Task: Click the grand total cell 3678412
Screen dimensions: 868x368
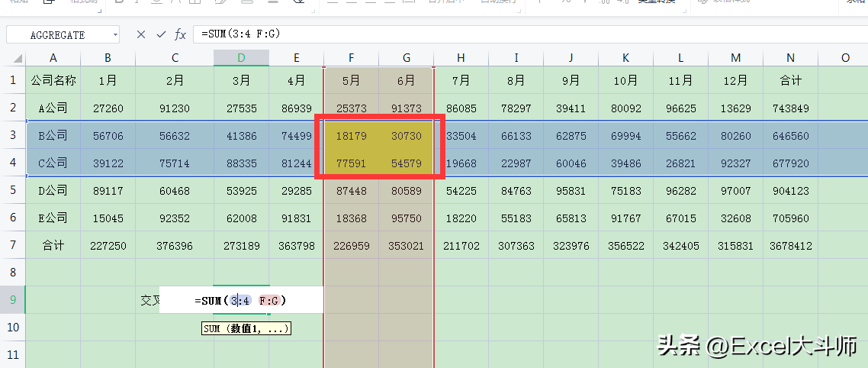Action: (790, 246)
